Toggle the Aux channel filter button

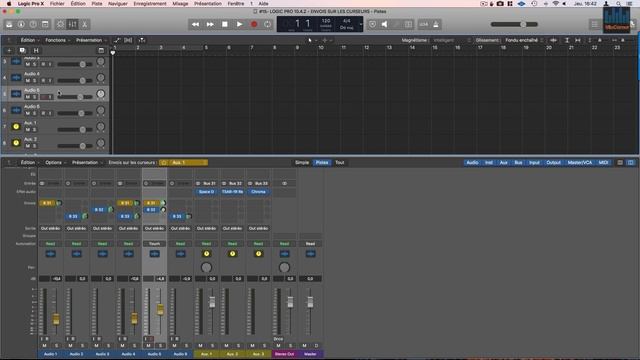504,162
